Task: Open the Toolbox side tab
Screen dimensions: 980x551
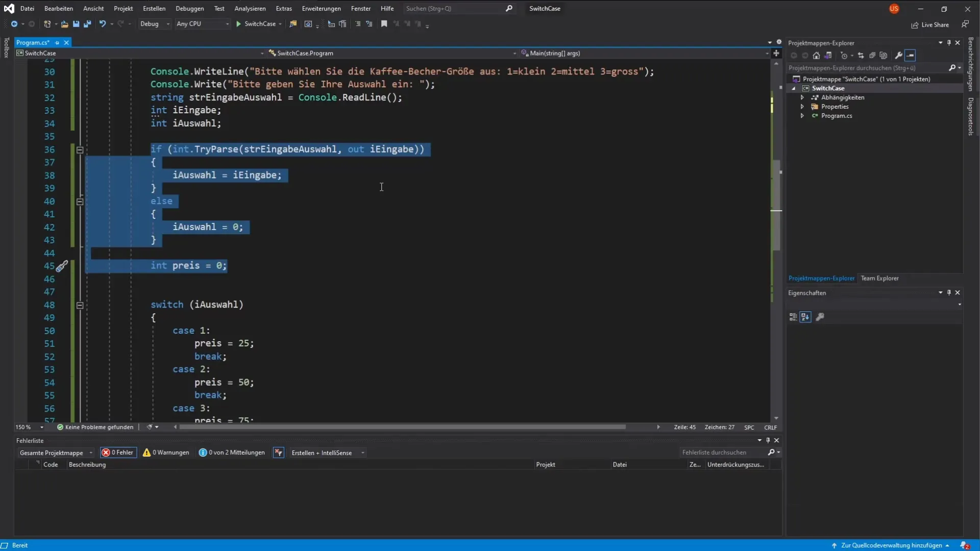Action: point(6,48)
